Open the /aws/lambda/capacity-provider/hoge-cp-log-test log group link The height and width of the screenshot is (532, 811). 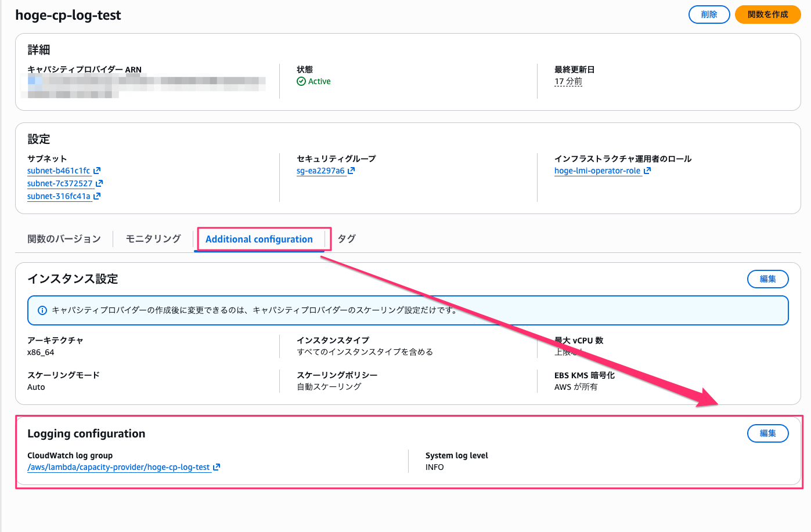118,467
